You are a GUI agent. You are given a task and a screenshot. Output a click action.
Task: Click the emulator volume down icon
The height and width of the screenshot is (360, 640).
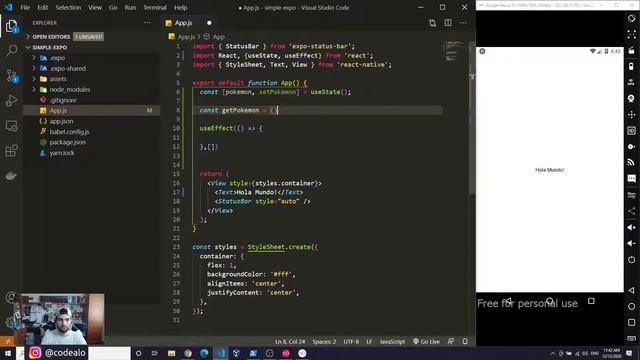[631, 243]
